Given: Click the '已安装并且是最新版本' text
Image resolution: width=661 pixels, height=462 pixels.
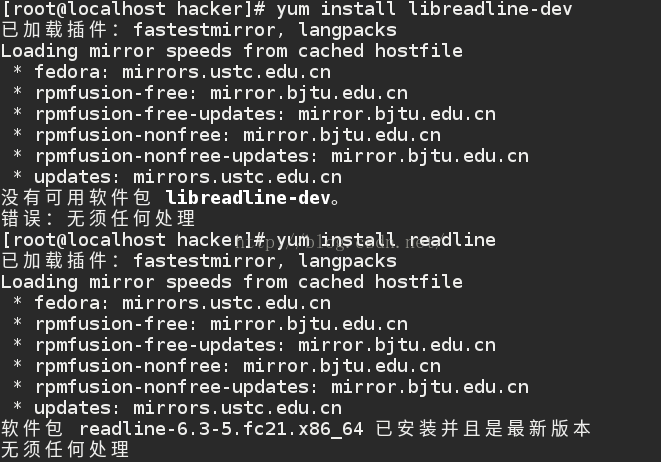Looking at the screenshot, I should pyautogui.click(x=483, y=428).
